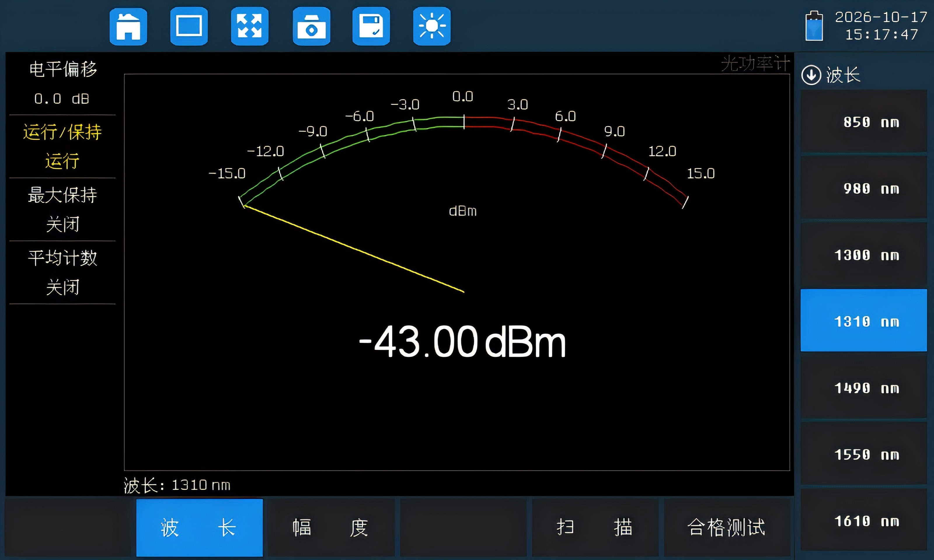Open the 合格测试 bottom tab
The height and width of the screenshot is (560, 934).
pyautogui.click(x=727, y=528)
